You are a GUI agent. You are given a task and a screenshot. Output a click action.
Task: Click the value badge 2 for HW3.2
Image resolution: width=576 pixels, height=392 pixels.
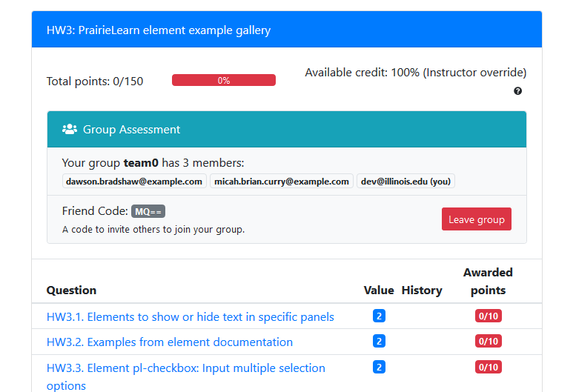(379, 341)
